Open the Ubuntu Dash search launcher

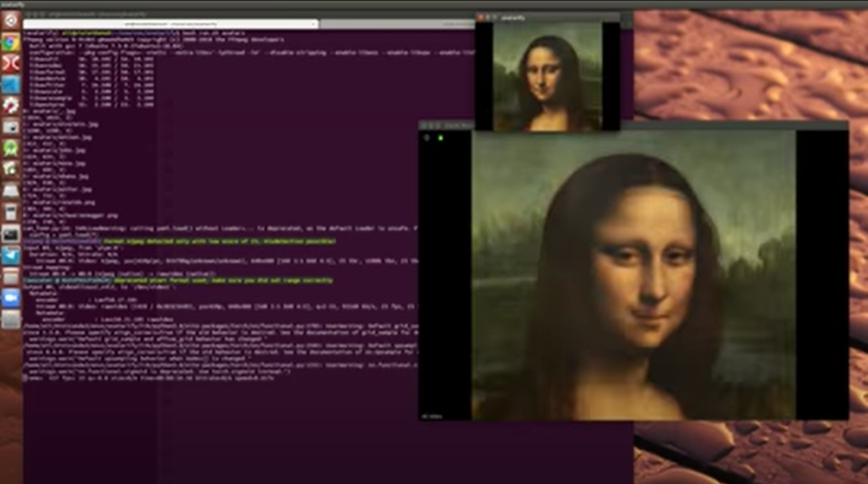tap(10, 21)
